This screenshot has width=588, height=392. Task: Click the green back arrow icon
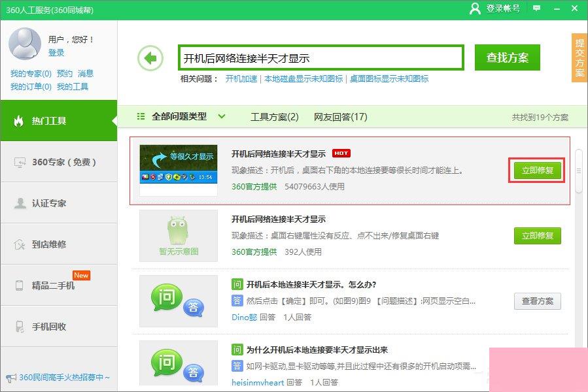click(150, 58)
